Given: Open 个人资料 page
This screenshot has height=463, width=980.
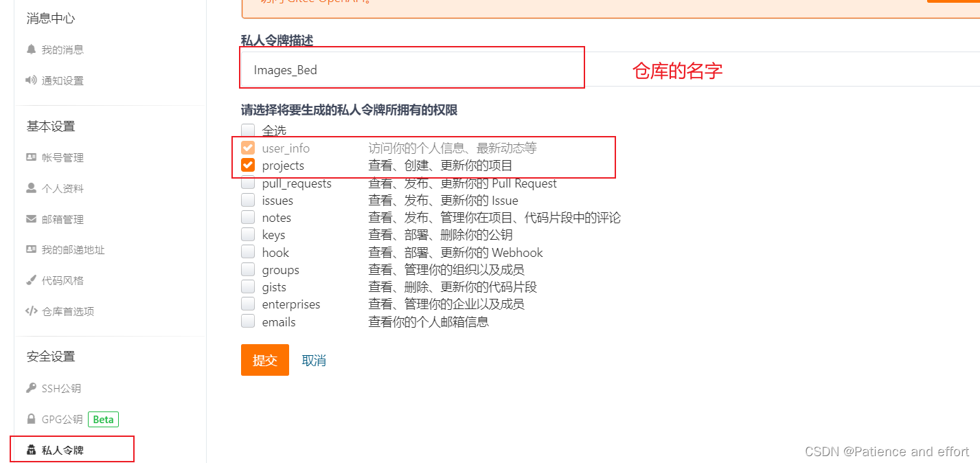Looking at the screenshot, I should (x=62, y=188).
